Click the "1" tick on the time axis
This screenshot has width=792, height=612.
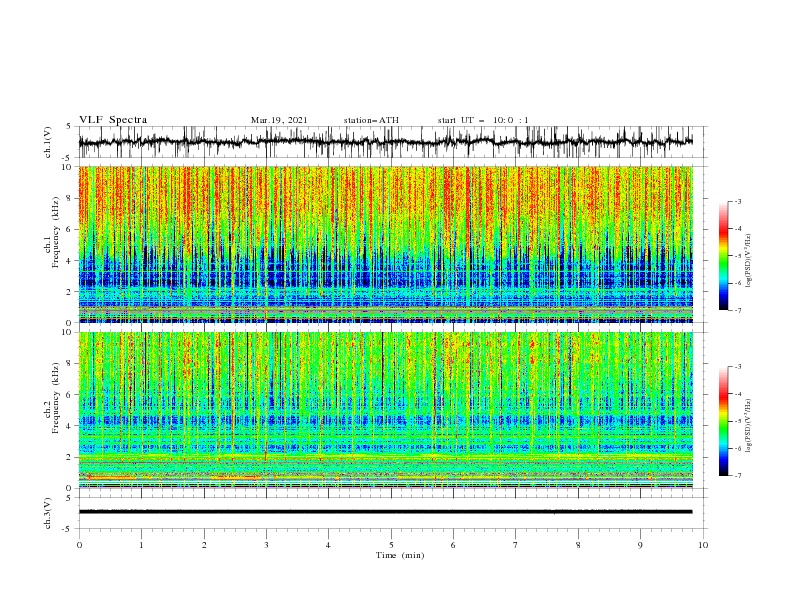[x=141, y=545]
